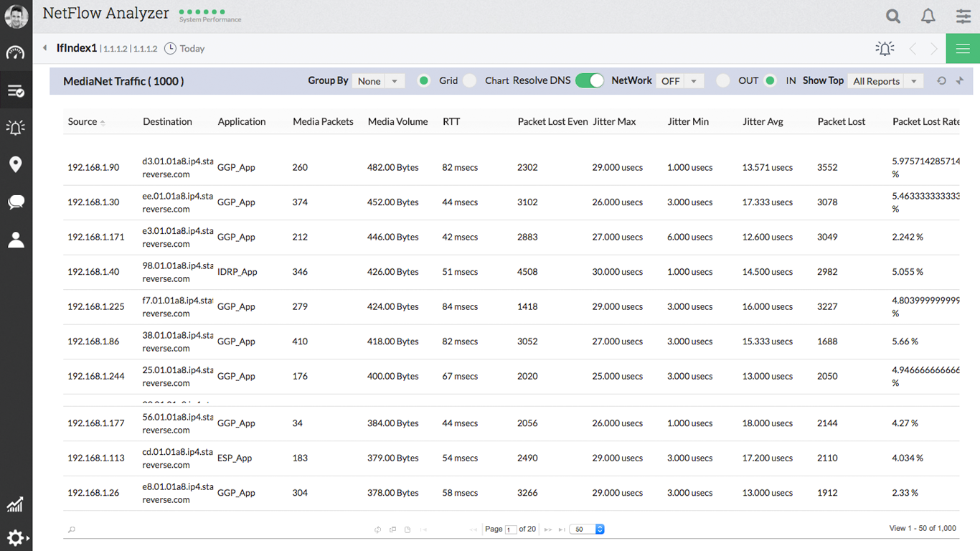
Task: Open the header sliders settings icon
Action: click(963, 16)
